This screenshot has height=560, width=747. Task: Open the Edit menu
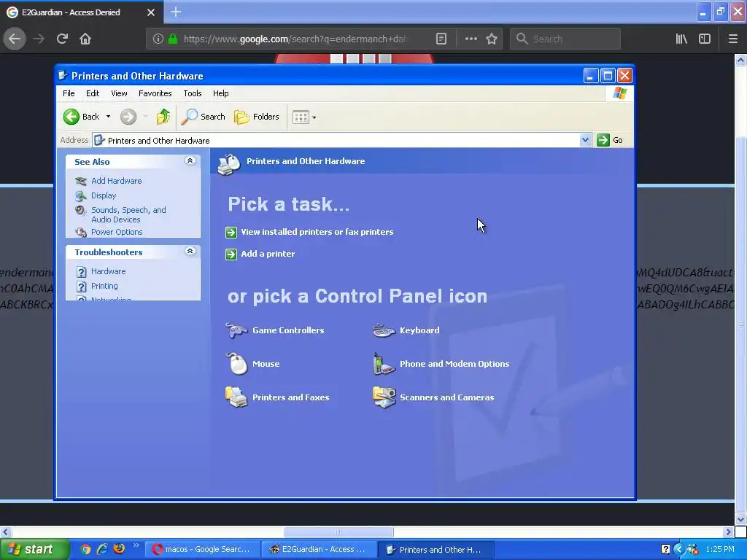point(93,93)
